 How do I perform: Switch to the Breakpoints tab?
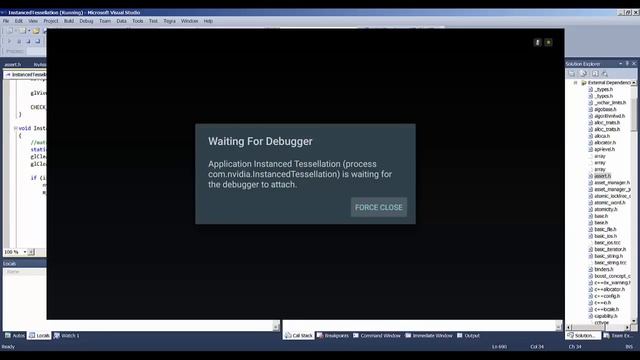coord(333,336)
